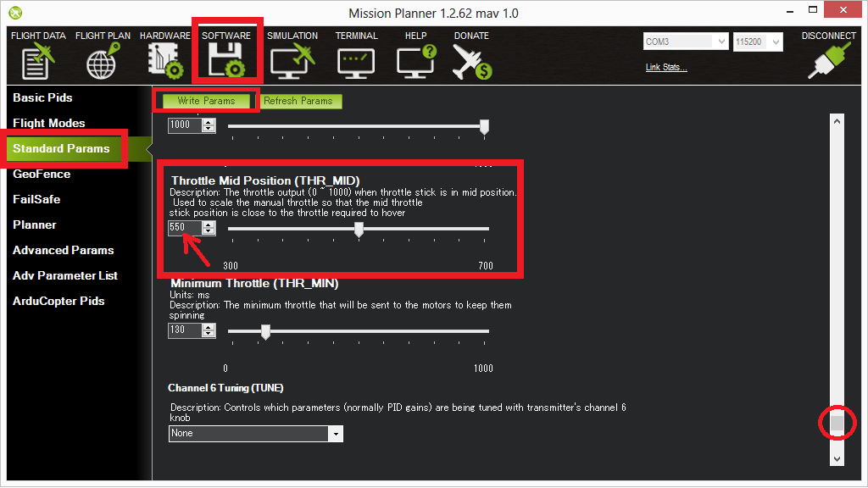Decrease the THR_MID value with down arrow
868x488 pixels.
tap(209, 231)
